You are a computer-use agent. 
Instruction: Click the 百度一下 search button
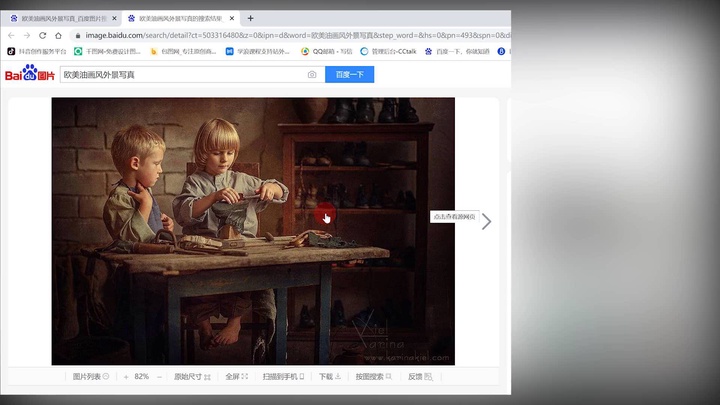click(x=349, y=75)
